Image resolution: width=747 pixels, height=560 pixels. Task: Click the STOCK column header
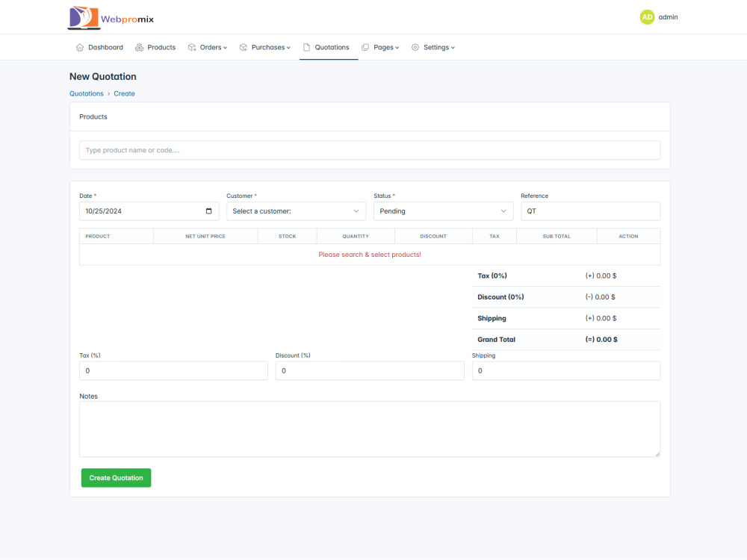pos(288,236)
